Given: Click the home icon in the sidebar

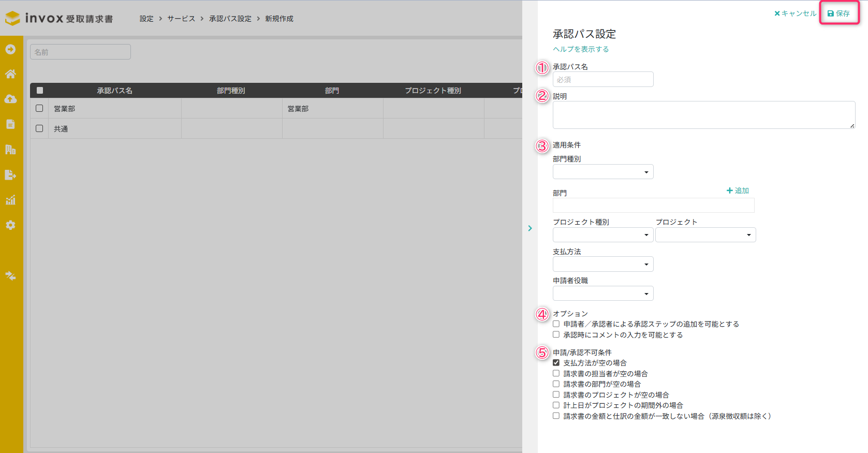Looking at the screenshot, I should [x=10, y=74].
